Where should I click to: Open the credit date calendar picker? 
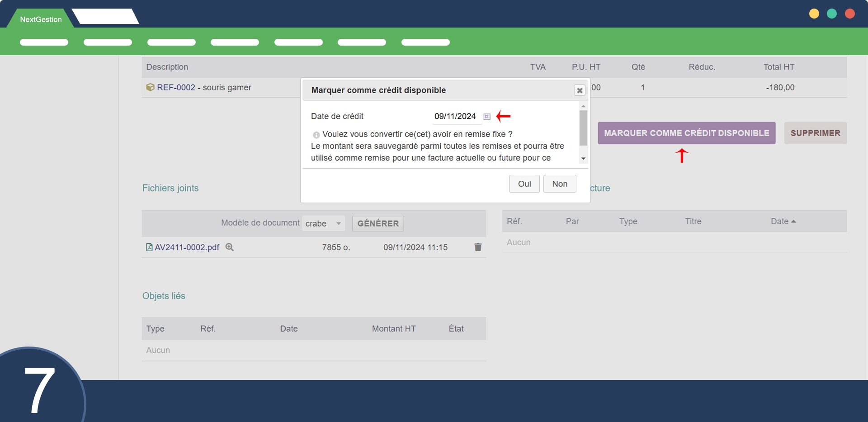[487, 117]
